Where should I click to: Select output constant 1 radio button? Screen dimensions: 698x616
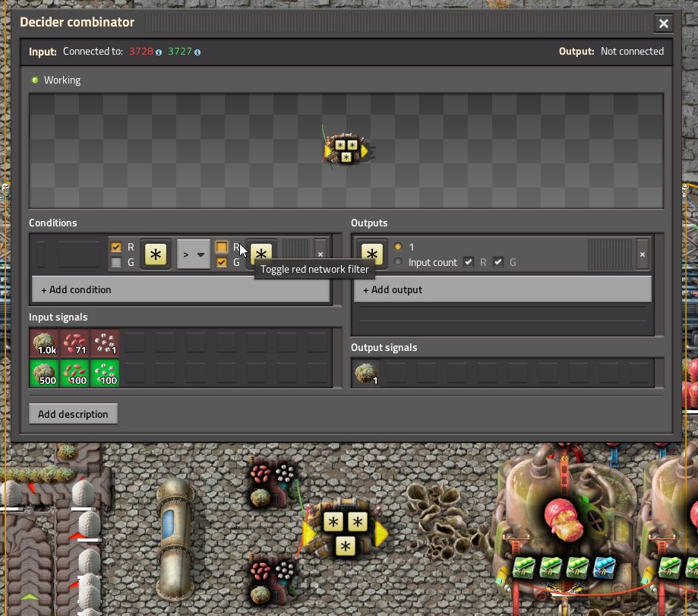398,247
